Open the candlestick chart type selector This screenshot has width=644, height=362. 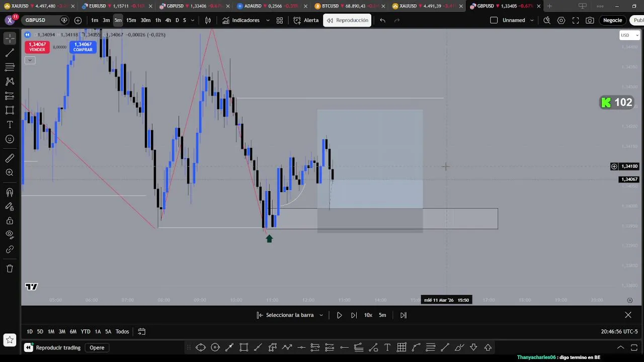point(208,20)
